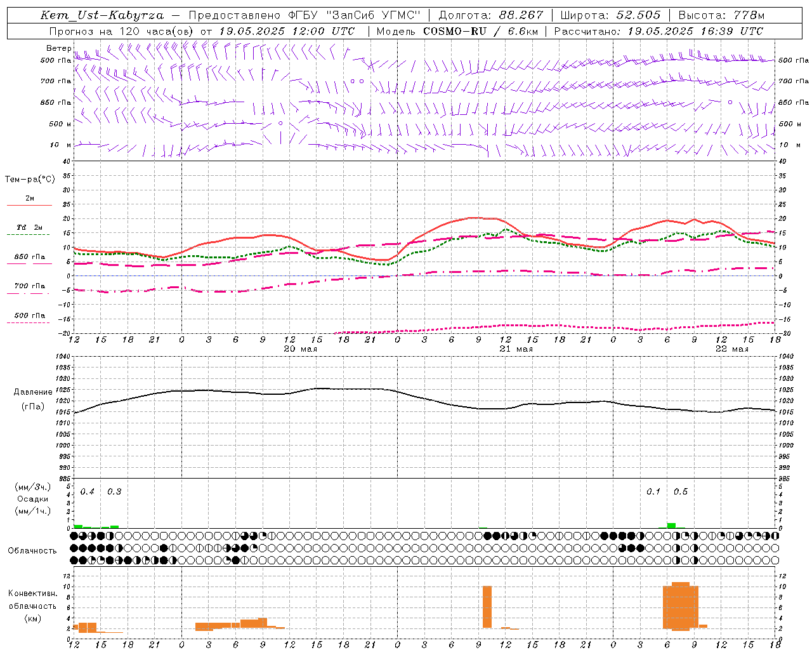
Task: Click the 21 мая date label
Action: [516, 349]
